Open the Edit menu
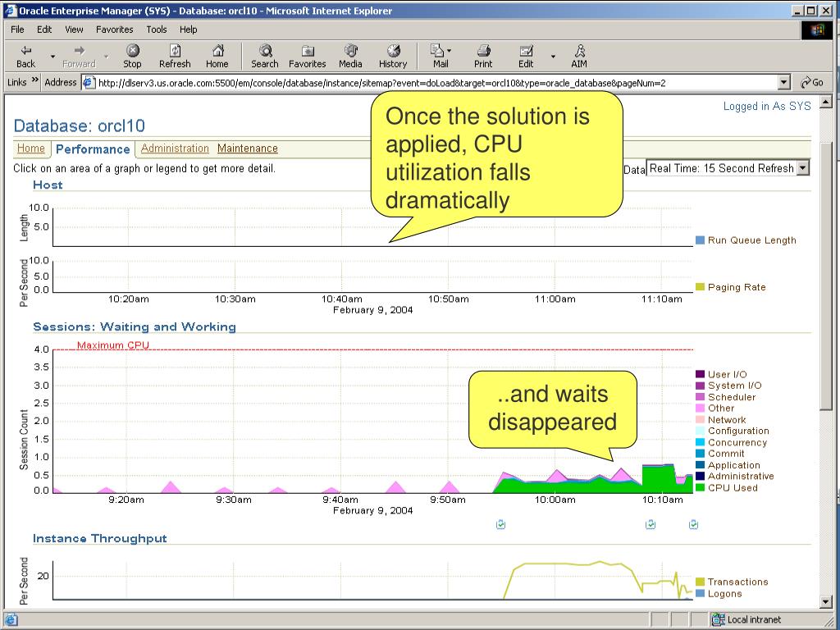This screenshot has width=840, height=630. tap(44, 30)
